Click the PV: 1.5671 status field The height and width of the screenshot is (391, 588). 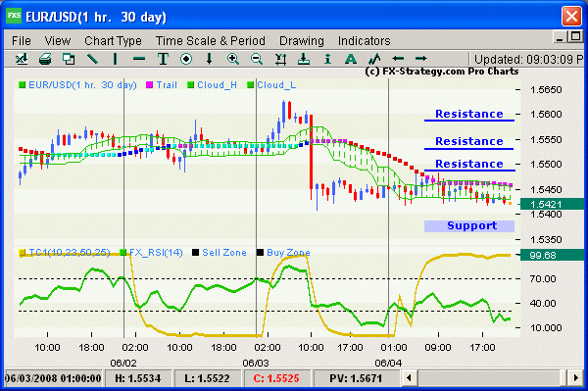point(356,378)
